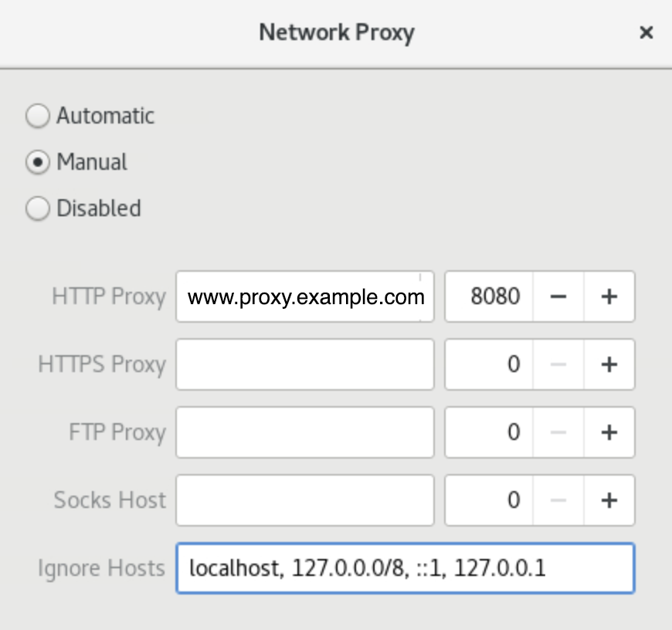Decrease the HTTP Proxy port value
The width and height of the screenshot is (672, 630).
pos(558,296)
